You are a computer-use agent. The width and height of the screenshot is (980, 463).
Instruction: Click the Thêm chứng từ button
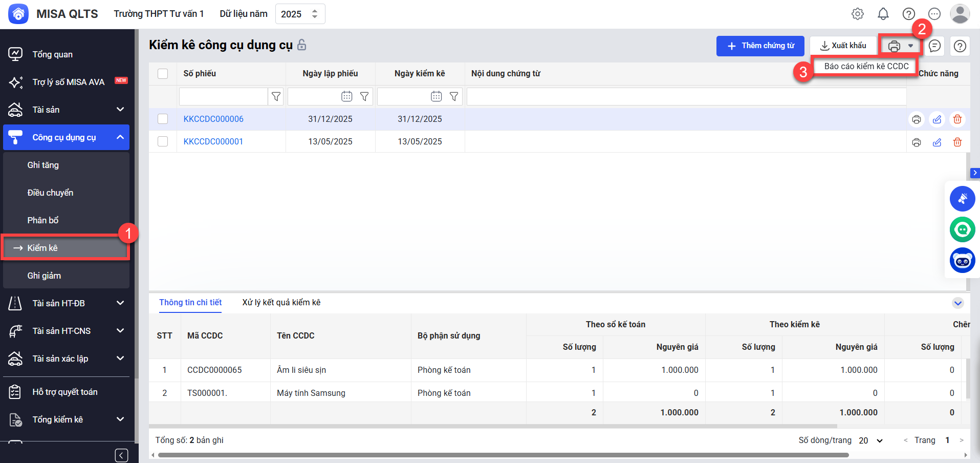point(760,46)
